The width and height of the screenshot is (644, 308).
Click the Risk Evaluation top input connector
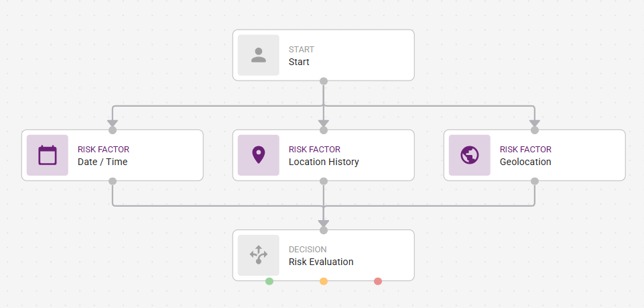[324, 230]
